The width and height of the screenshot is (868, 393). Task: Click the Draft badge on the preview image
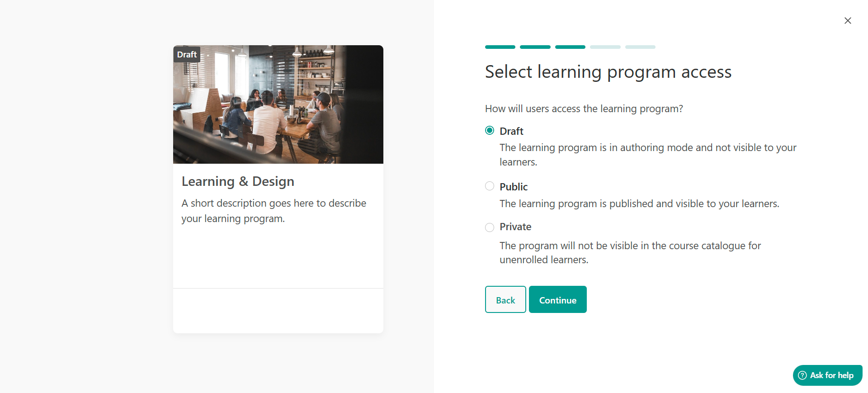click(187, 54)
